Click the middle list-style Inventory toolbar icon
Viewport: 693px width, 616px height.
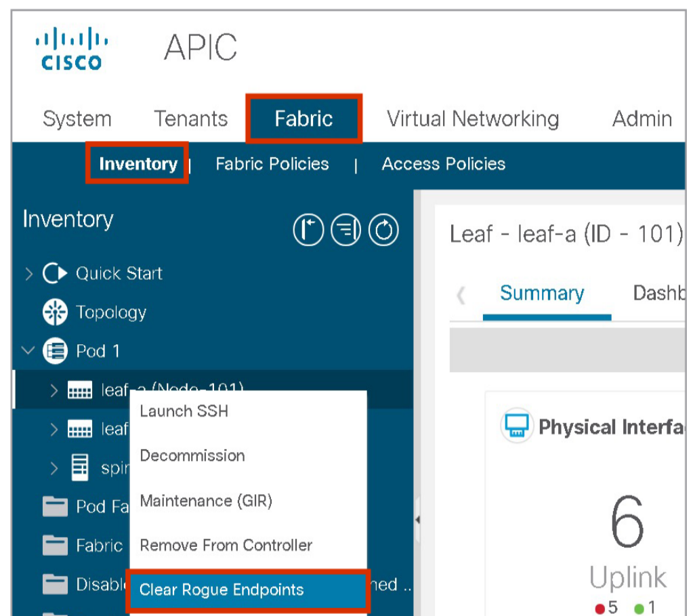click(345, 231)
